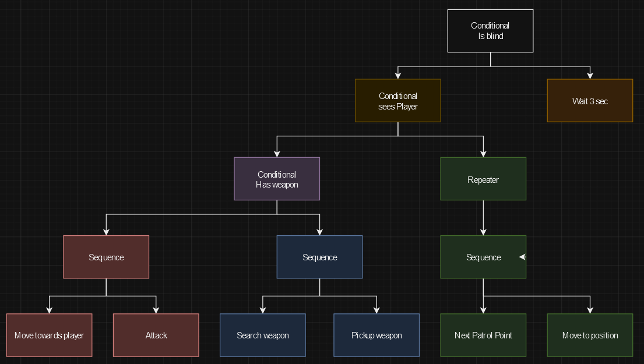Select the blue Sequence node

[319, 257]
